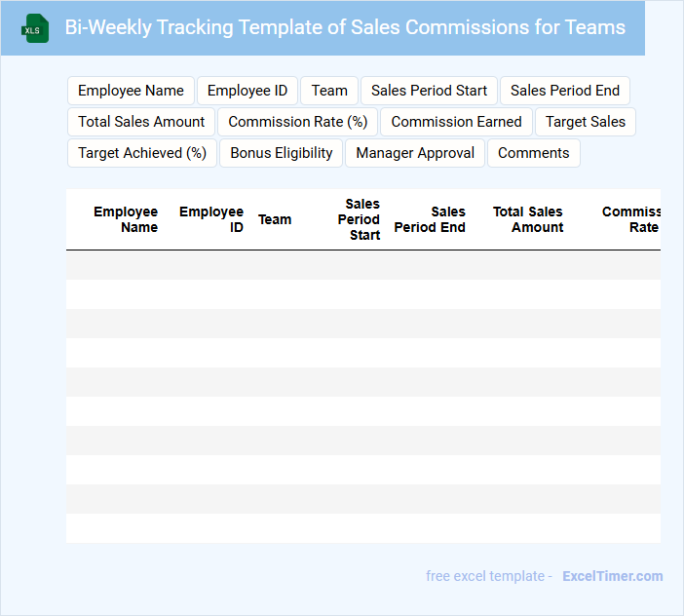This screenshot has width=684, height=616.
Task: Click the first empty table row
Action: 362,265
